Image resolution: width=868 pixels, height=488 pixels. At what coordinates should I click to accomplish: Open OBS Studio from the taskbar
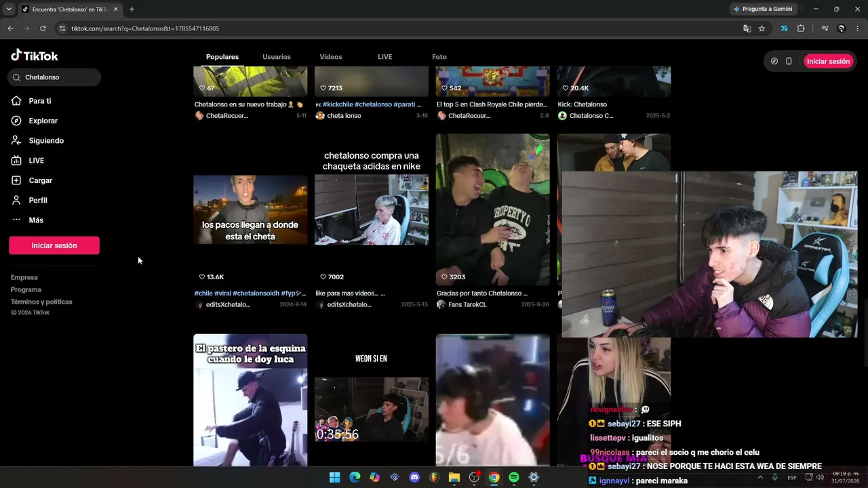pyautogui.click(x=474, y=477)
